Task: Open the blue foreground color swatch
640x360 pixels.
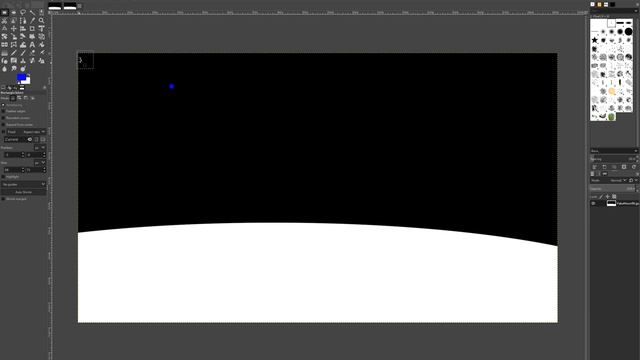Action: (x=21, y=76)
